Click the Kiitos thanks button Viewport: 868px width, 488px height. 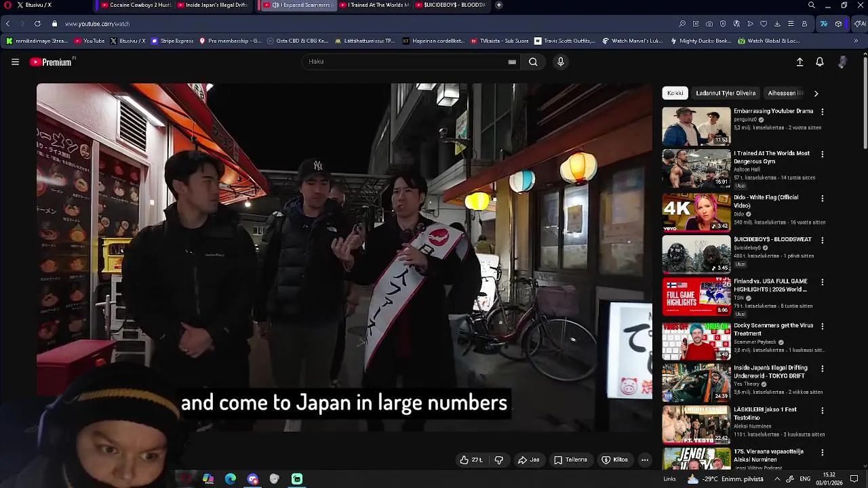click(x=614, y=460)
